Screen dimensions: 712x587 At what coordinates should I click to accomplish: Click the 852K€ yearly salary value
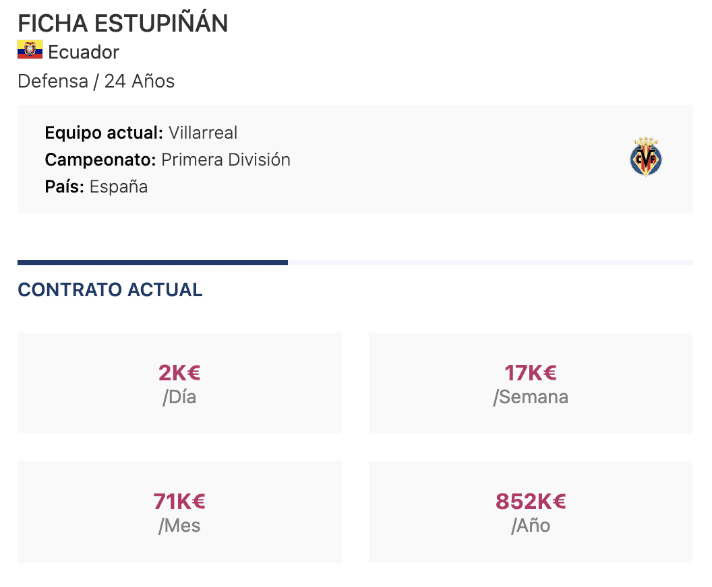pos(531,501)
